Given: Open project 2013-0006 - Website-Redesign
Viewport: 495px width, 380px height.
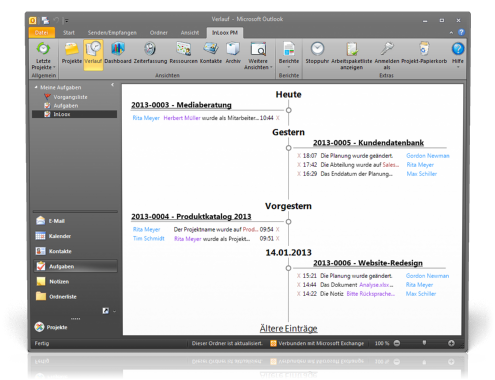Looking at the screenshot, I should 368,263.
